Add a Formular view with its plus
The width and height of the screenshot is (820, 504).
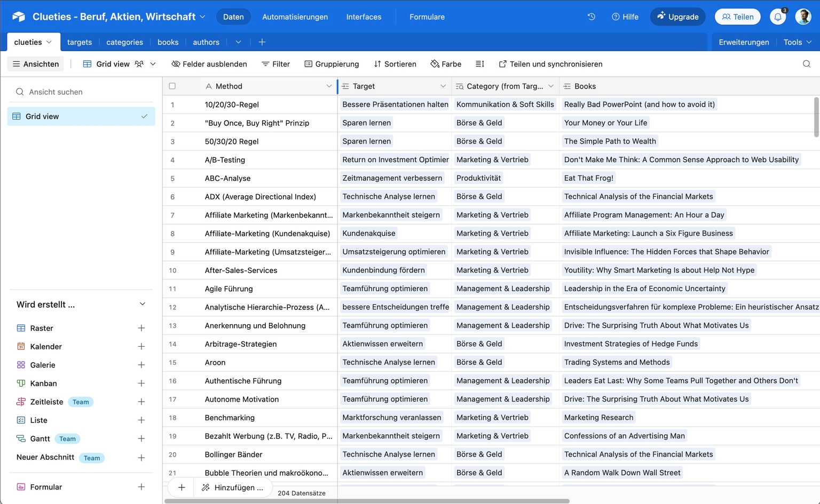click(x=141, y=487)
